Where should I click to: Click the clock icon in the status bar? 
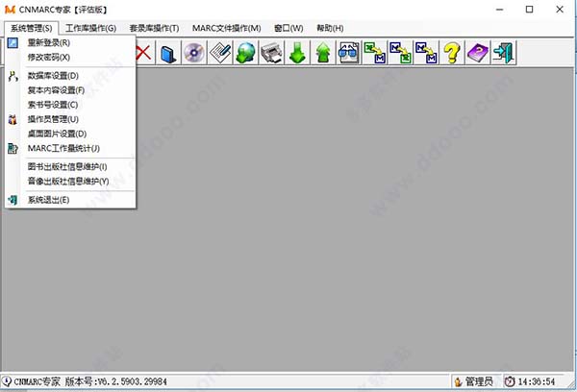point(510,381)
